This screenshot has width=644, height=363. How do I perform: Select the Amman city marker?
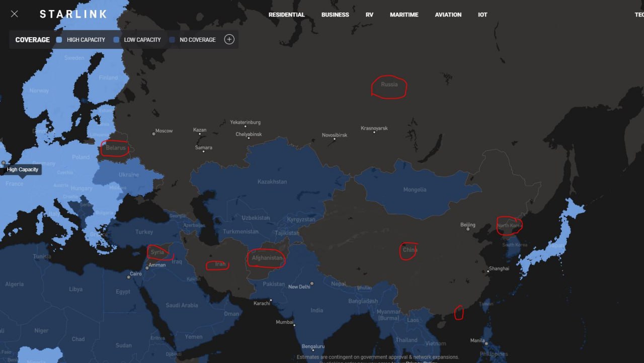146,267
